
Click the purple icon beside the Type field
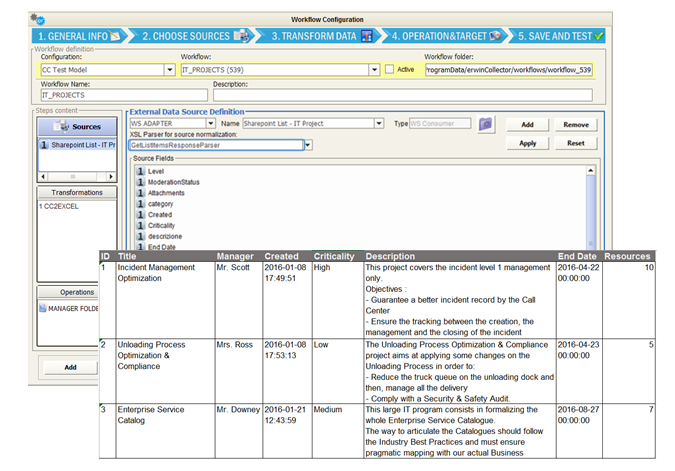click(x=486, y=124)
